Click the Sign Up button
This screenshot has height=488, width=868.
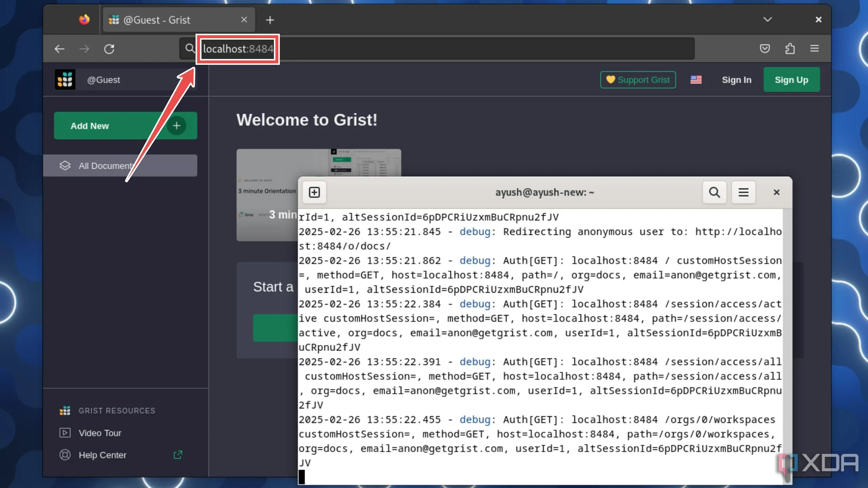point(791,80)
